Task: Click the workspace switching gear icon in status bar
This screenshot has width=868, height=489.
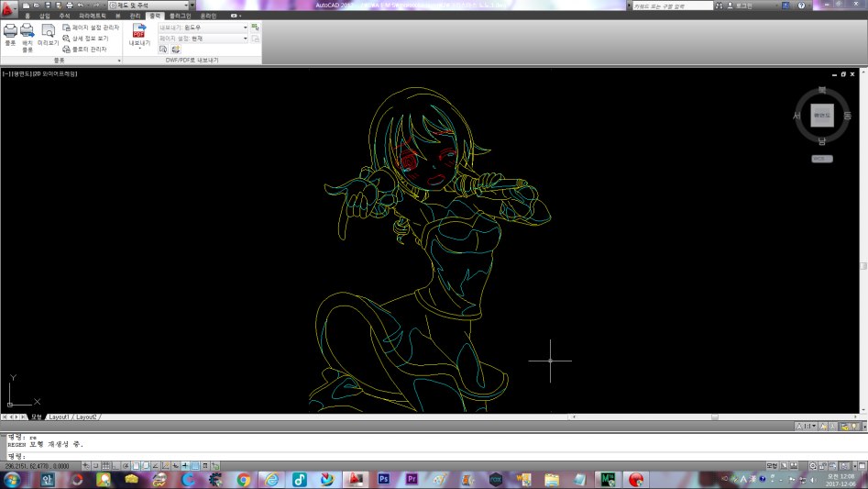Action: (813, 466)
